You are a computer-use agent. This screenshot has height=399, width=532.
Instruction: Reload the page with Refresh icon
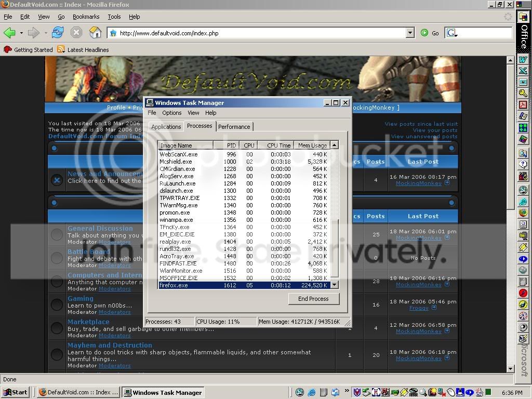(x=58, y=33)
